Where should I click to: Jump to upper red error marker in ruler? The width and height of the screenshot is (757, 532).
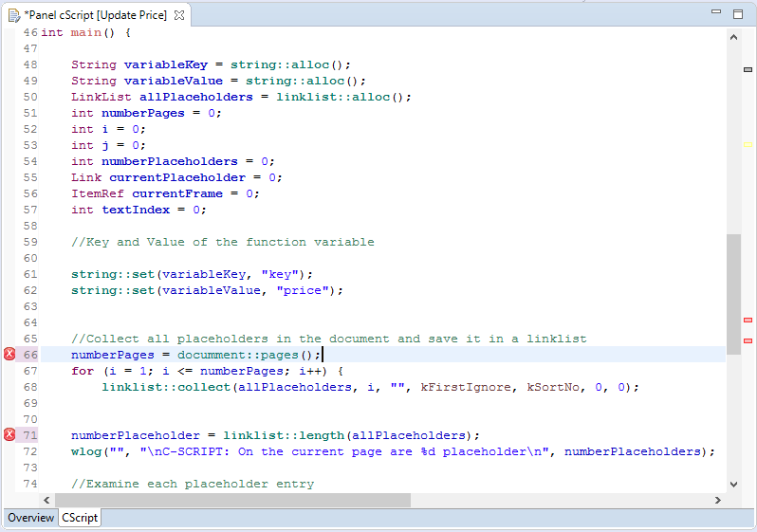click(748, 321)
